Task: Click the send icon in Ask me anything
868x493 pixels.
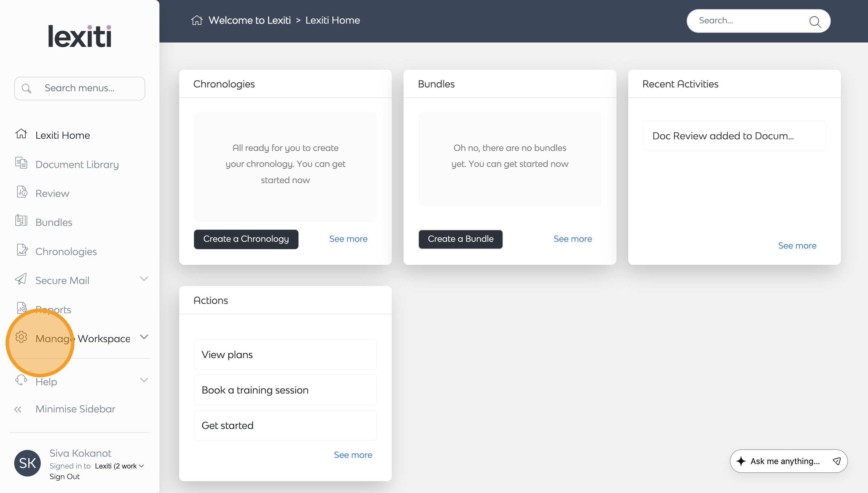Action: pos(836,461)
